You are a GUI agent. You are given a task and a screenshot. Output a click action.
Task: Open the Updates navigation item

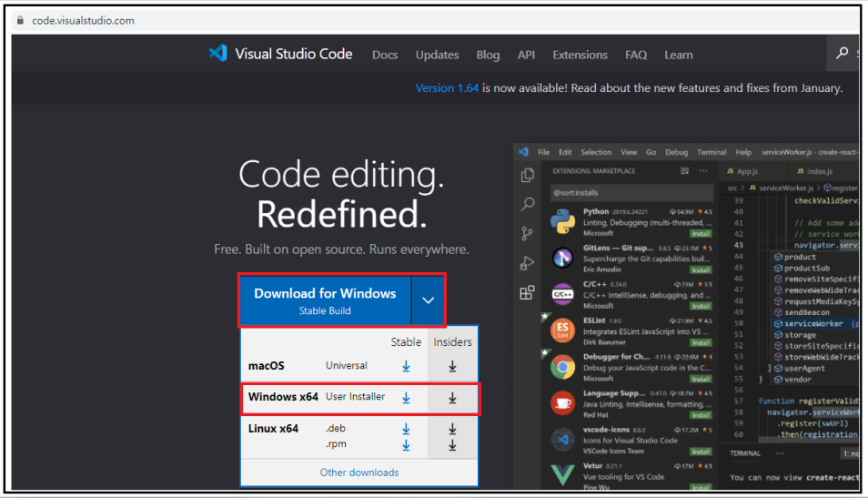(438, 55)
